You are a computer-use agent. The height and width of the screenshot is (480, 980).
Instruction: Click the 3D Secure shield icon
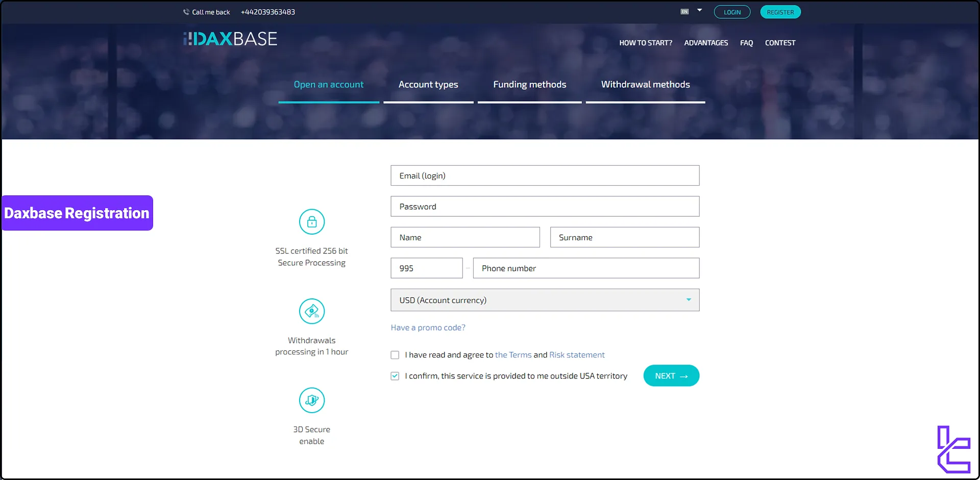point(312,400)
